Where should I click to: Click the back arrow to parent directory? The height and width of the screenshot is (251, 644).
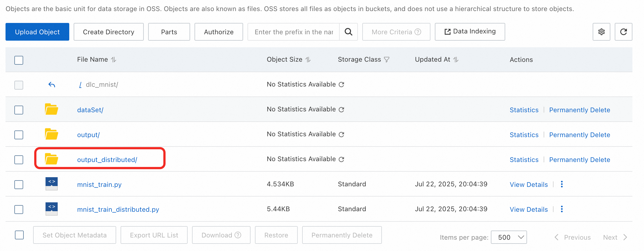point(52,85)
